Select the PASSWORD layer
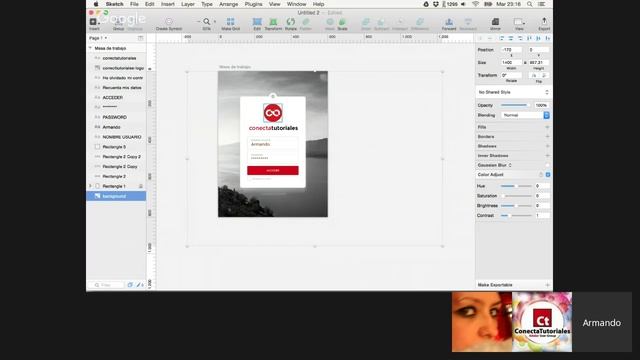This screenshot has height=360, width=640. coord(116,117)
